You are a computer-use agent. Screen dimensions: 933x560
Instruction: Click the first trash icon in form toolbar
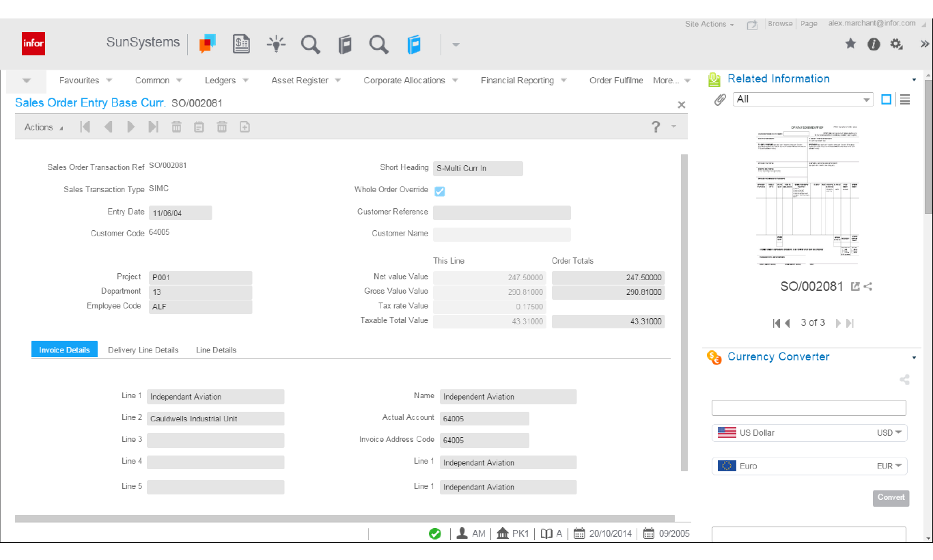coord(176,126)
